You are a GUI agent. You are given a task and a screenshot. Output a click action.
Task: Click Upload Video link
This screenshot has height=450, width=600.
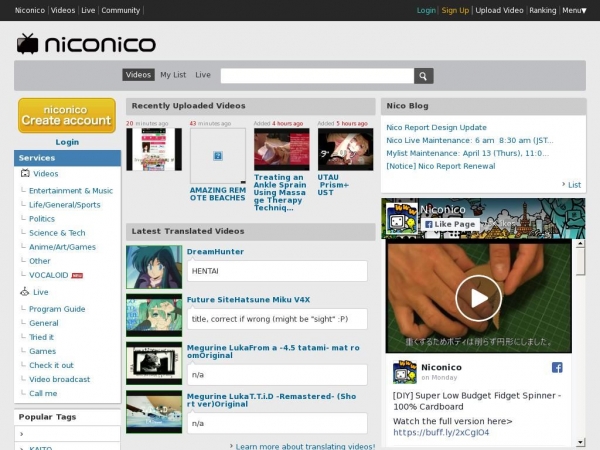click(499, 10)
